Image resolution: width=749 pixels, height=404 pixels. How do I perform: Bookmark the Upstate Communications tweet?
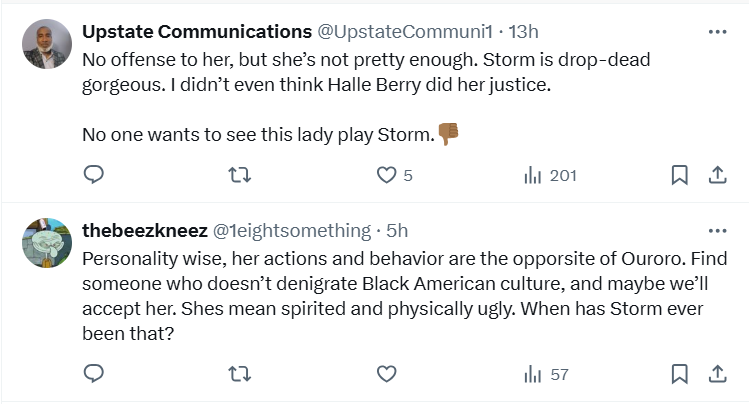(679, 175)
